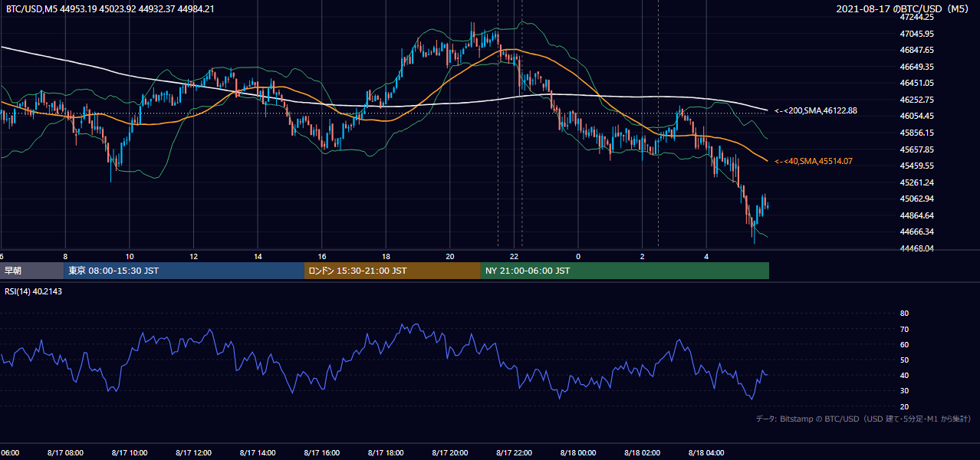
Task: Click price axis value 46649.35
Action: (916, 67)
